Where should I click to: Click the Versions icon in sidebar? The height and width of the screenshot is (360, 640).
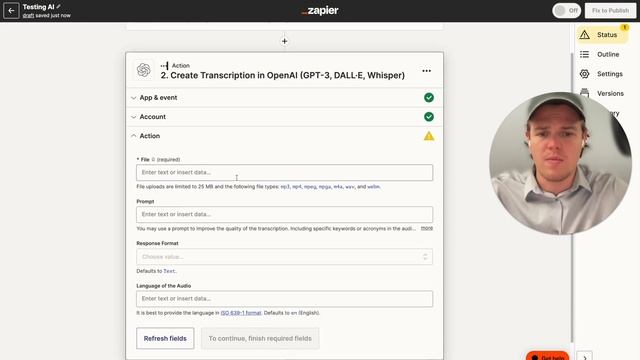(584, 93)
